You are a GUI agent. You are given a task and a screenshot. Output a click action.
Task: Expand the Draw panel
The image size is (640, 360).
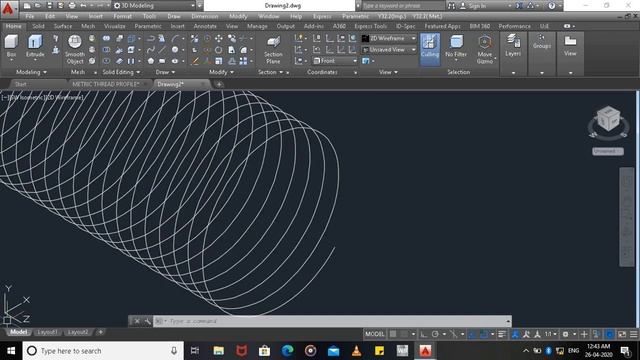click(x=165, y=72)
